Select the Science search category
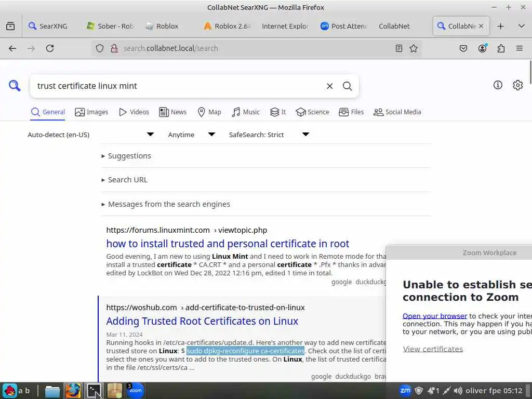Viewport: 532px width, 399px height. click(312, 112)
